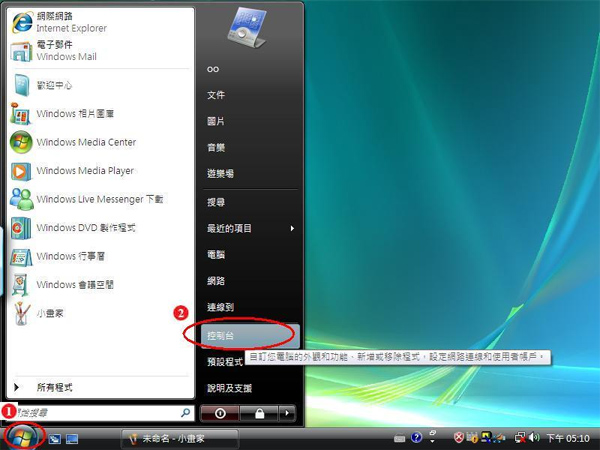Expand Recent Items (最近的項目) submenu

245,228
